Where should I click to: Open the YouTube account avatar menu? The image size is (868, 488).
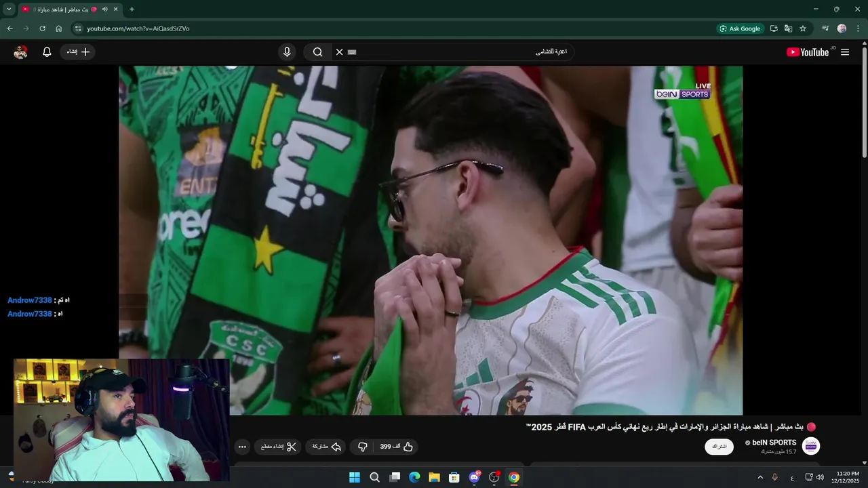pos(21,52)
